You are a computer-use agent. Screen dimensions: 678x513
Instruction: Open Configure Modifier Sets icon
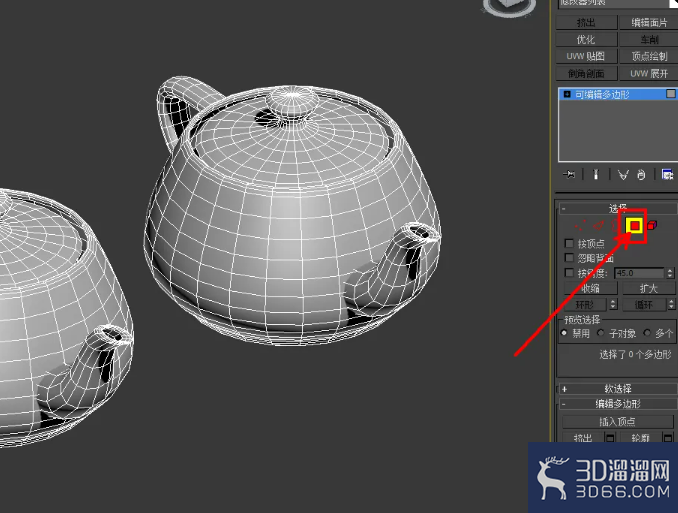pyautogui.click(x=667, y=174)
